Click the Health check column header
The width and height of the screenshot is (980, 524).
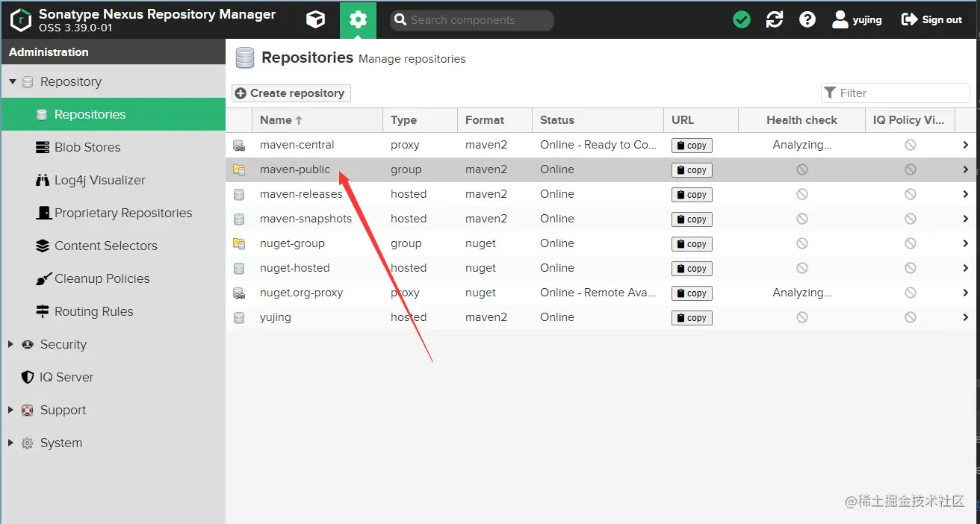pyautogui.click(x=801, y=120)
